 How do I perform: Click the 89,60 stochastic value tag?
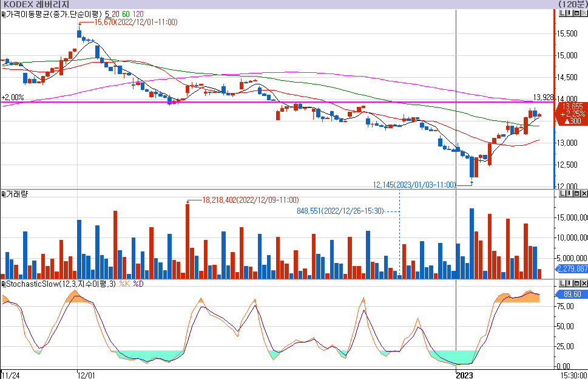572,294
